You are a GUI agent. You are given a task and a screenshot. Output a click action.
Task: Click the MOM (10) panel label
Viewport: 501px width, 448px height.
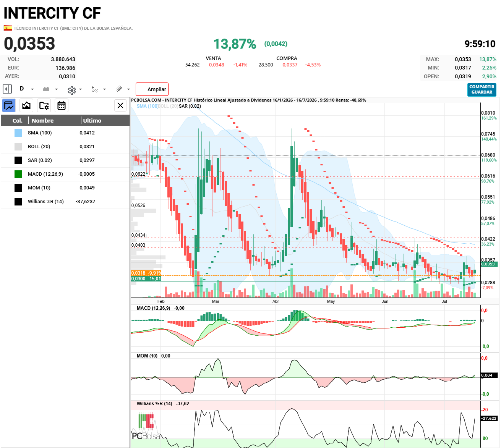pos(147,356)
